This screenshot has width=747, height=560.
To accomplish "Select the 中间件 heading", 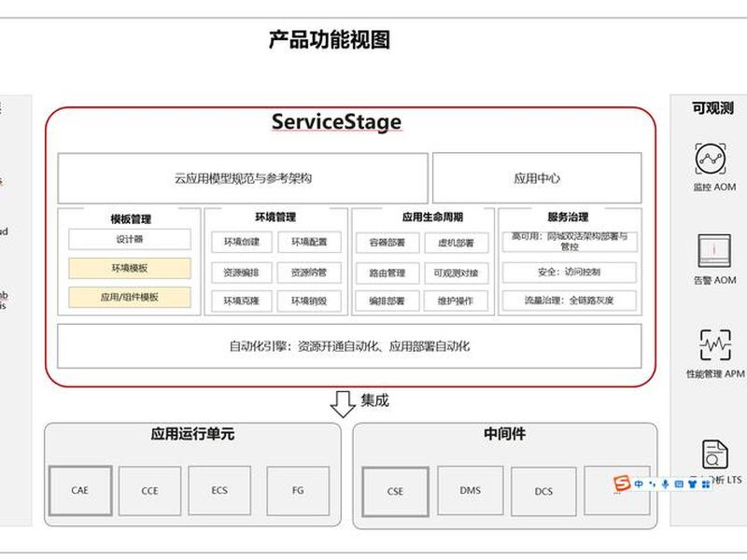I will pyautogui.click(x=504, y=434).
